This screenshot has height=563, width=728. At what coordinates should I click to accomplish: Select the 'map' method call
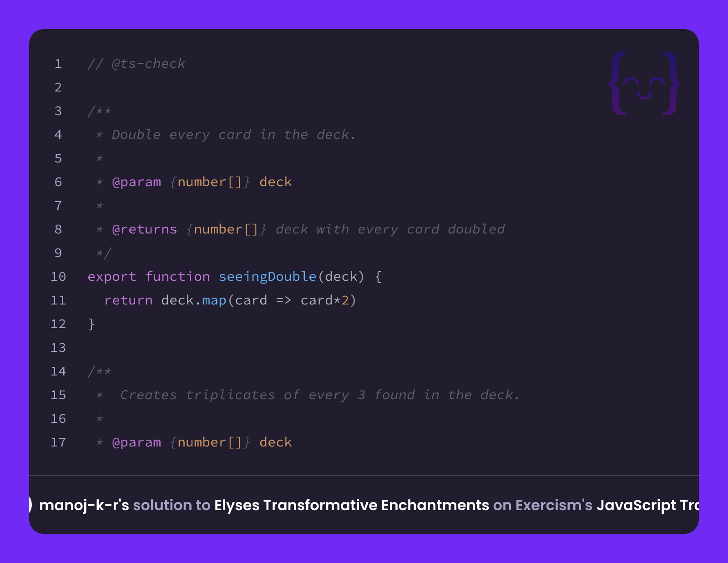click(214, 300)
